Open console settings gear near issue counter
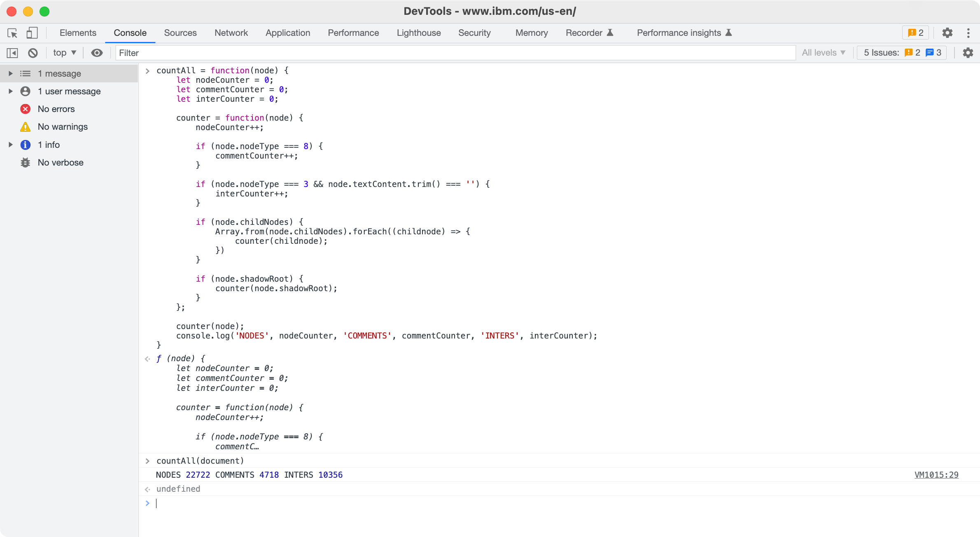980x537 pixels. pyautogui.click(x=968, y=53)
